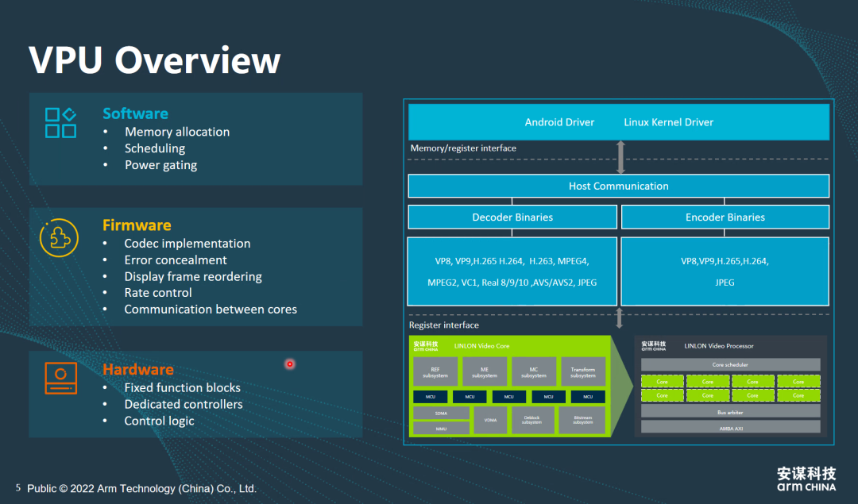Click the Arm China logo in LINLON Video Processor
The width and height of the screenshot is (858, 504).
click(x=654, y=346)
